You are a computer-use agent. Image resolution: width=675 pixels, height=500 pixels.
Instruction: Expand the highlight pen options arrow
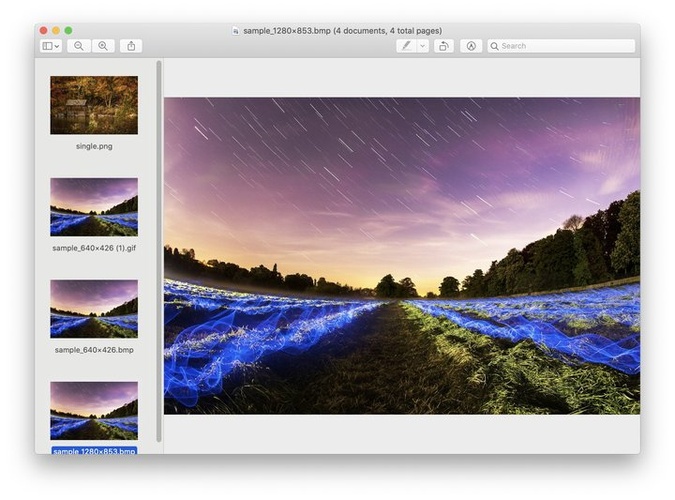pyautogui.click(x=423, y=46)
